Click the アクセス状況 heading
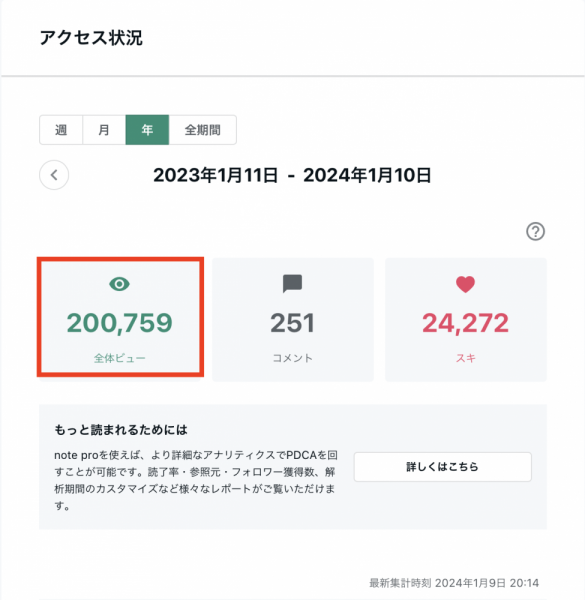The height and width of the screenshot is (600, 585). tap(91, 38)
